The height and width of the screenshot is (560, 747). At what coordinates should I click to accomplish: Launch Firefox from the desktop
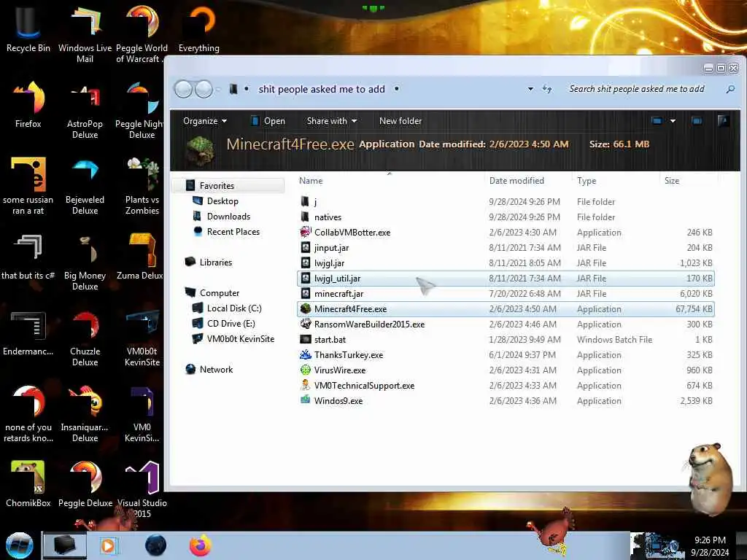pos(28,104)
